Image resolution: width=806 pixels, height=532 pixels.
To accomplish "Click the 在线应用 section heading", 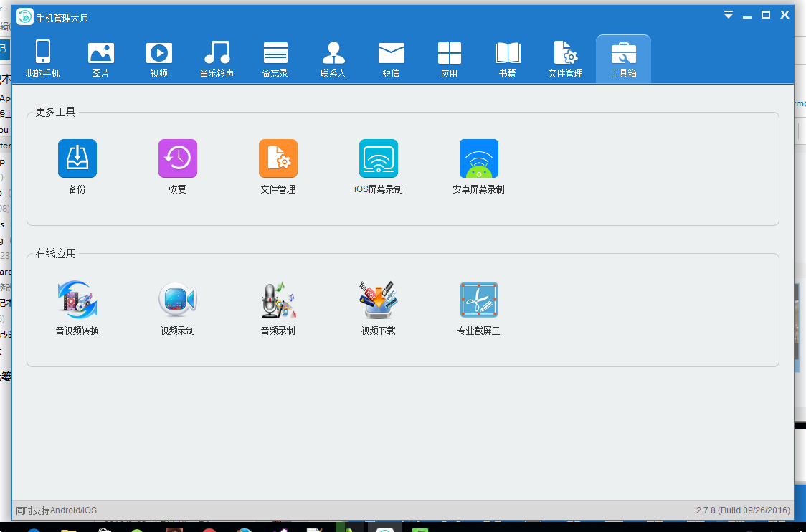I will point(55,253).
